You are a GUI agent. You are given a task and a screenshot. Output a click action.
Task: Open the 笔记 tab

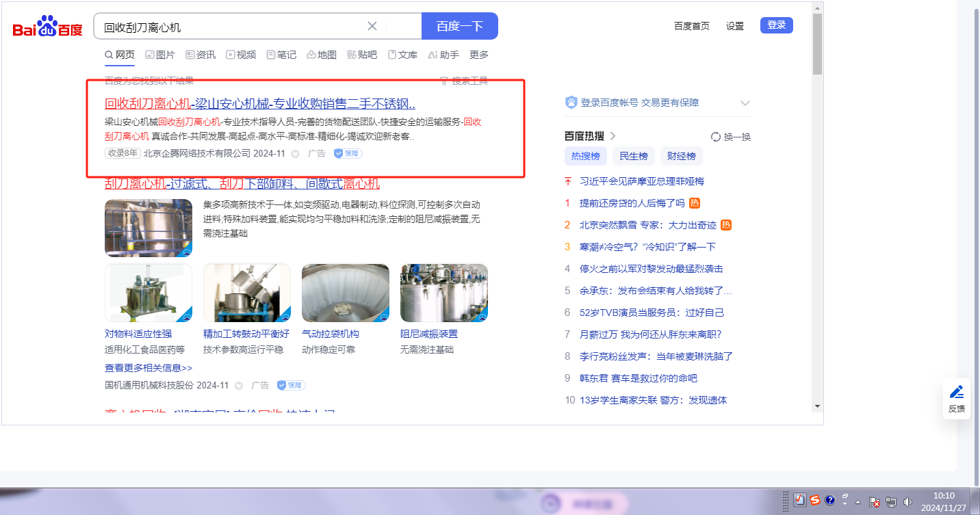coord(281,55)
